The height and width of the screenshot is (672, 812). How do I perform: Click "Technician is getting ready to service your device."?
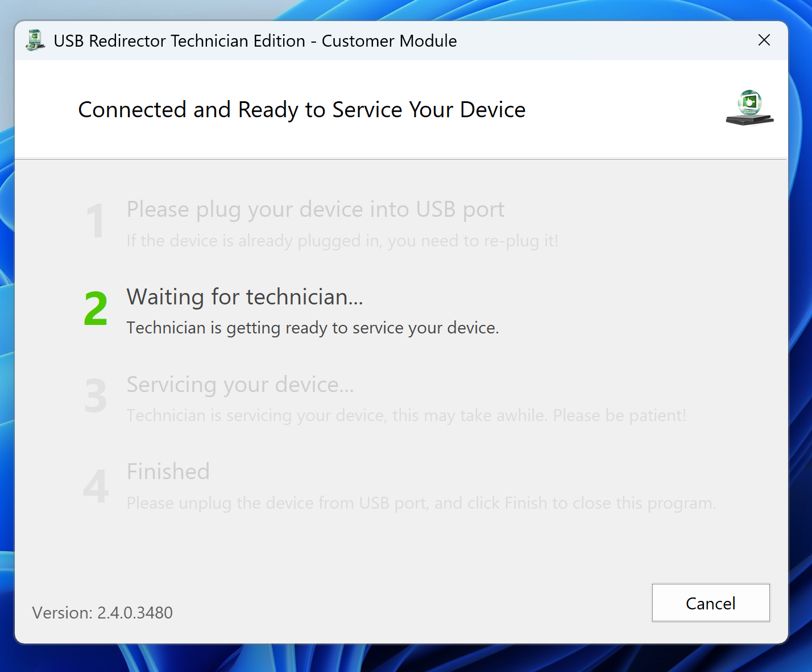pos(313,328)
